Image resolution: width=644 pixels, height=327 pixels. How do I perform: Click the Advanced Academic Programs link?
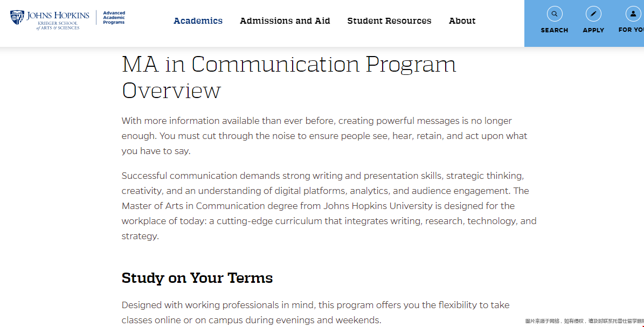point(114,18)
